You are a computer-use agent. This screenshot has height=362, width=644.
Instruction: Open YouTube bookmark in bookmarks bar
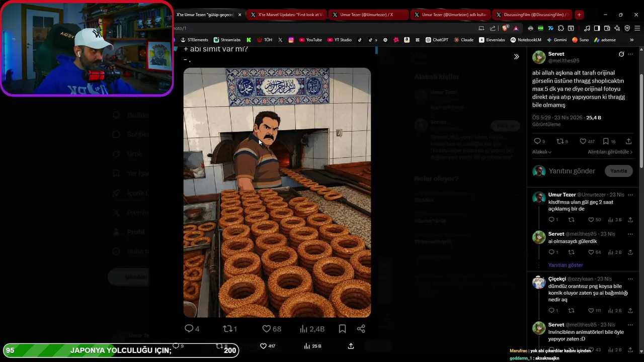click(x=310, y=40)
